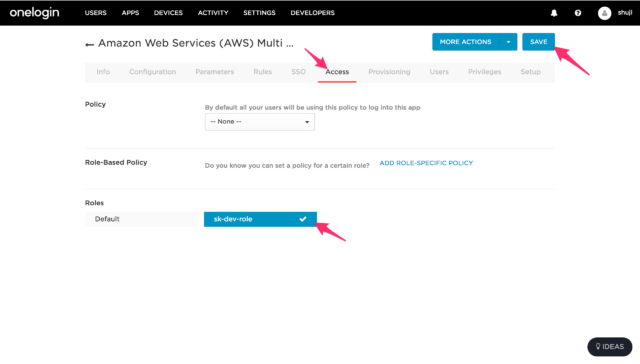Image resolution: width=640 pixels, height=364 pixels.
Task: Click the Save button
Action: [538, 42]
